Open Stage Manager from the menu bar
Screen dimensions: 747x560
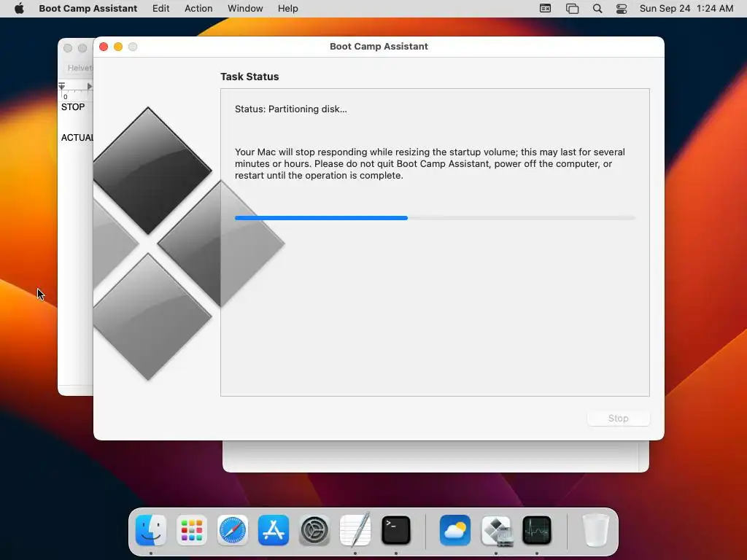click(572, 9)
